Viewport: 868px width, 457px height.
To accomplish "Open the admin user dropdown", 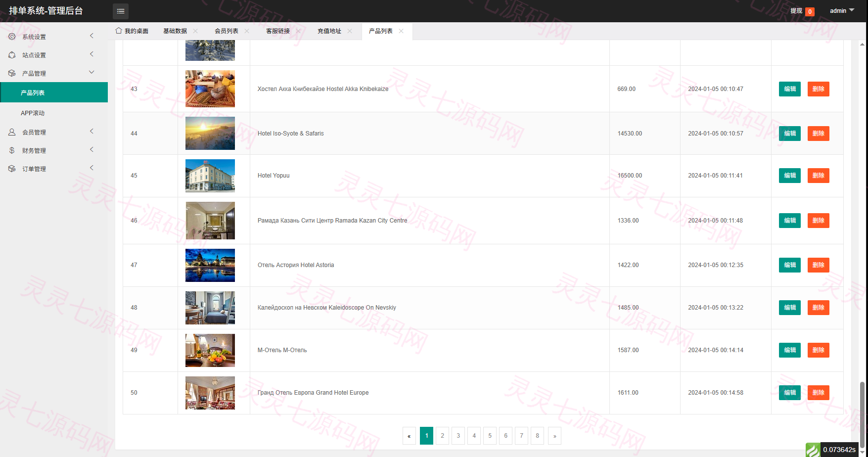I will 842,10.
